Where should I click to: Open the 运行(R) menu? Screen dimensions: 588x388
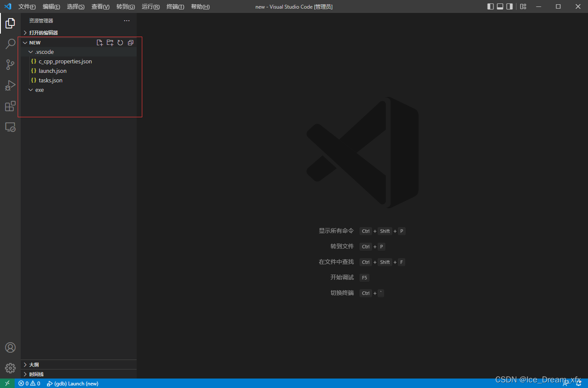click(151, 6)
